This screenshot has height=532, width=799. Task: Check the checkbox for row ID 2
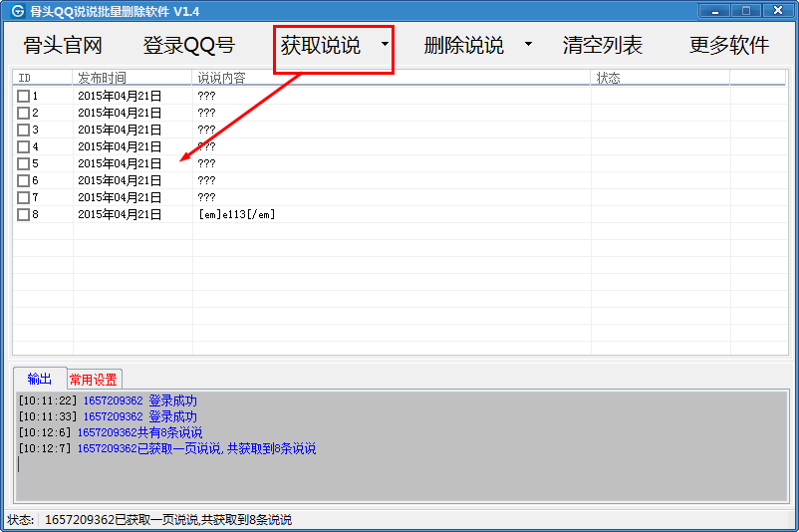[x=24, y=113]
